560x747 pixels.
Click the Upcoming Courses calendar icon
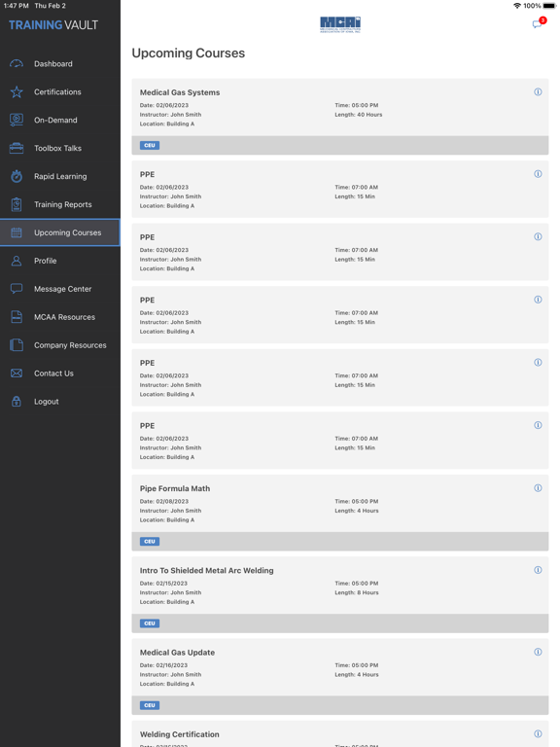pos(17,232)
